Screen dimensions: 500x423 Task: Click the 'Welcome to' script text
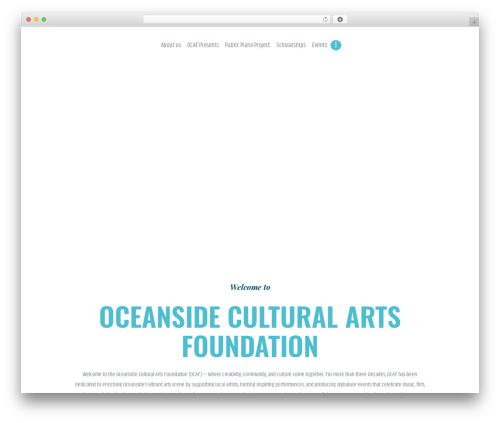pyautogui.click(x=250, y=287)
